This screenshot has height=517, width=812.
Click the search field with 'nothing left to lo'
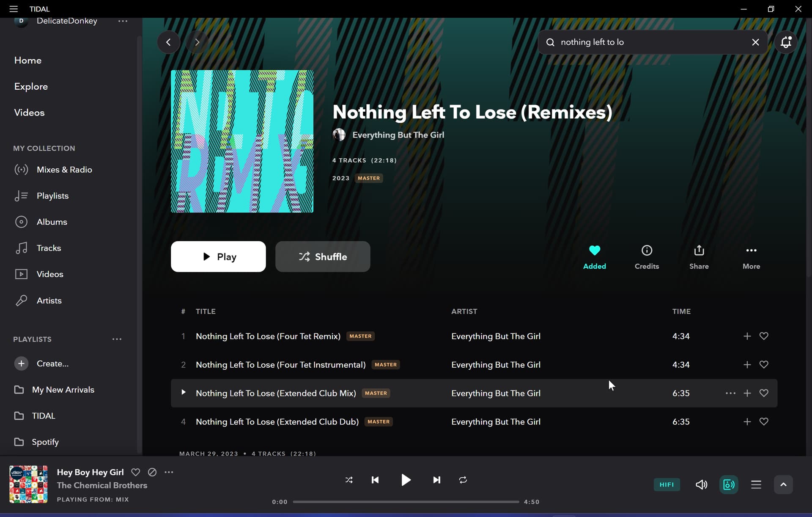(653, 42)
